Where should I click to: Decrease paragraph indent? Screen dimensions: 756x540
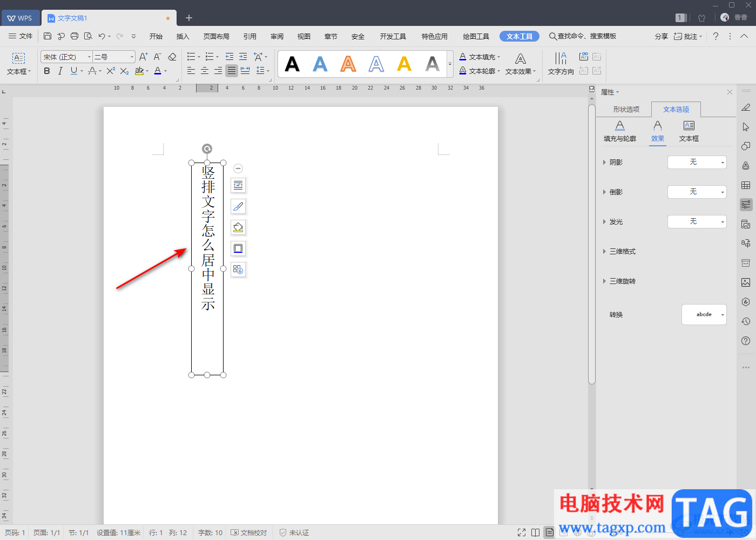[x=230, y=57]
